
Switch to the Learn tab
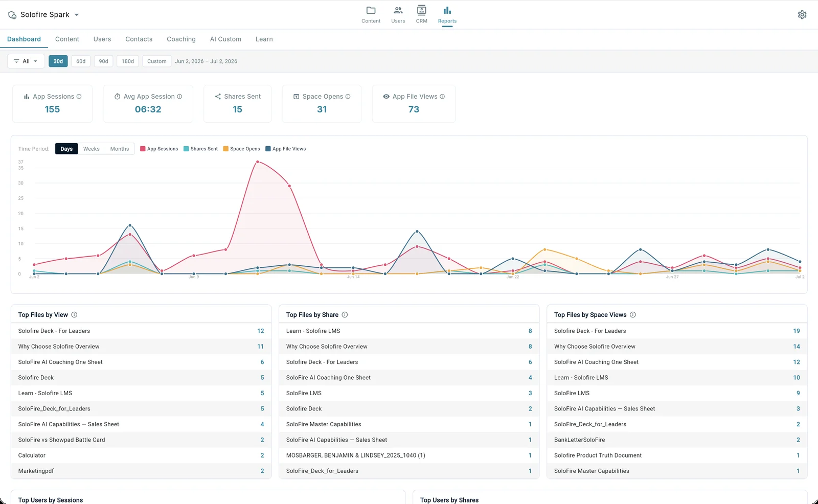264,39
